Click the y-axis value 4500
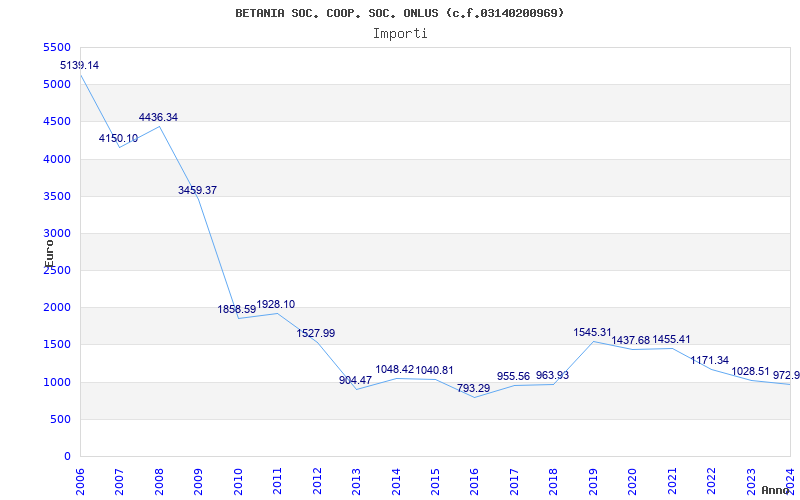 pos(57,122)
